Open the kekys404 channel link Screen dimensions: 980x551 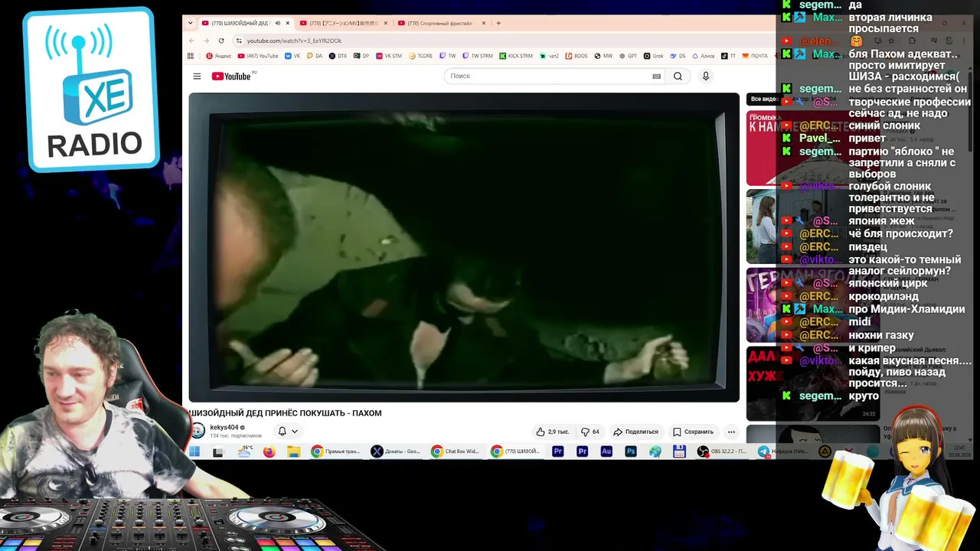coord(224,428)
